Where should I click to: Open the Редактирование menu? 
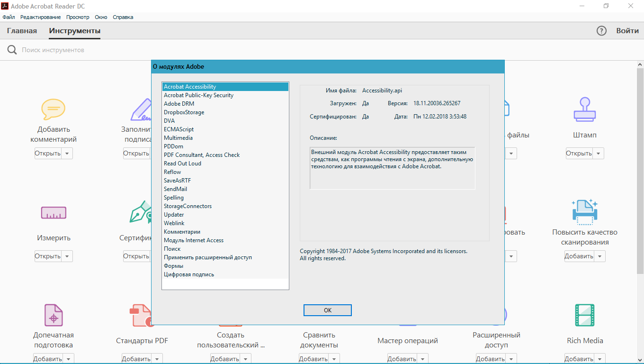40,17
